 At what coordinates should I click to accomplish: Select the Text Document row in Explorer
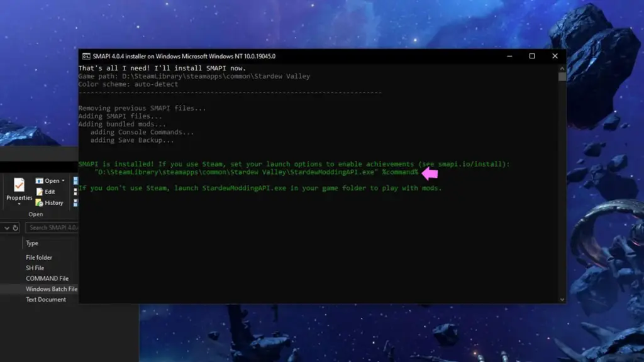46,300
